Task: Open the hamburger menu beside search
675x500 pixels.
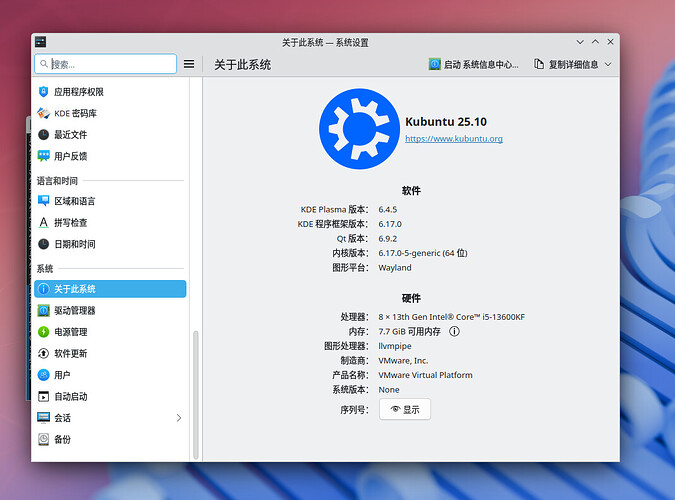Action: [x=189, y=64]
